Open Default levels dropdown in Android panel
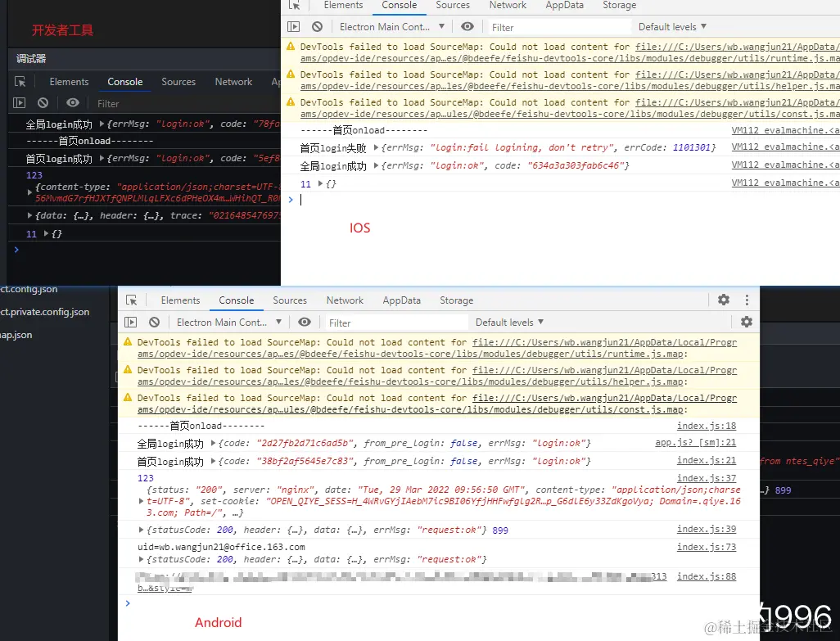This screenshot has width=840, height=641. (x=509, y=323)
